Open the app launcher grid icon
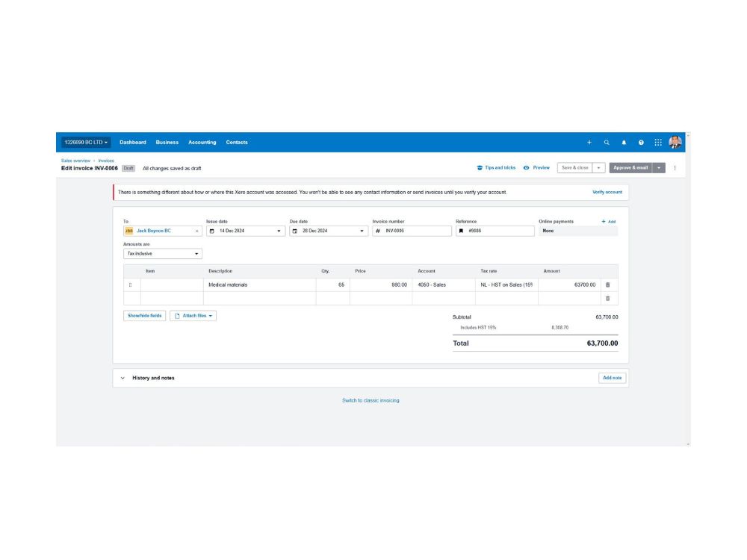The image size is (747, 560). point(658,143)
